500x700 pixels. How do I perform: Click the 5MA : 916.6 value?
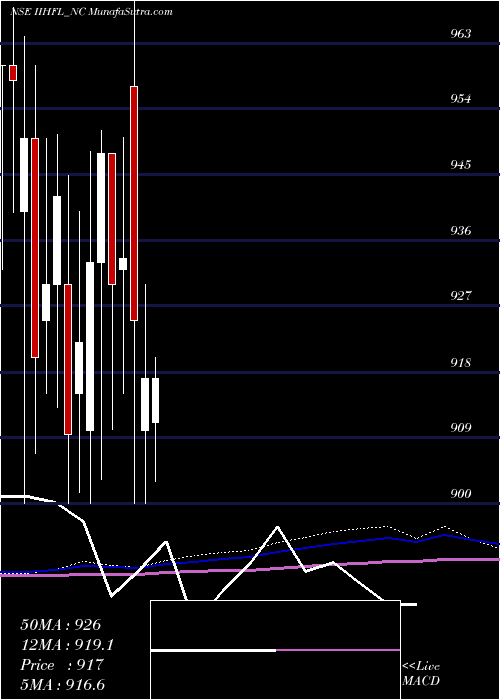pos(63,685)
